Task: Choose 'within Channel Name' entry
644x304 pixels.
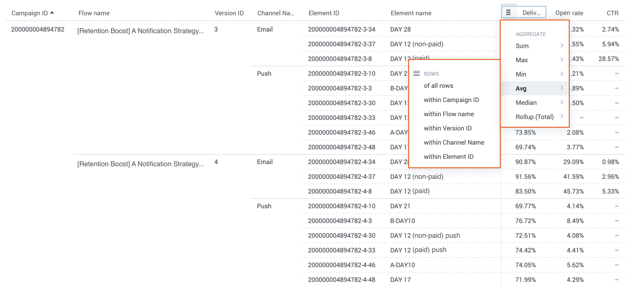Action: pyautogui.click(x=454, y=143)
